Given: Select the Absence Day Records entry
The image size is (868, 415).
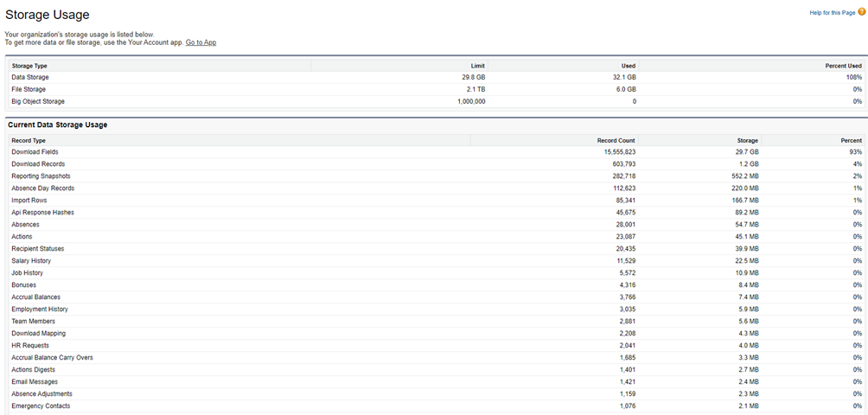Looking at the screenshot, I should pyautogui.click(x=42, y=188).
